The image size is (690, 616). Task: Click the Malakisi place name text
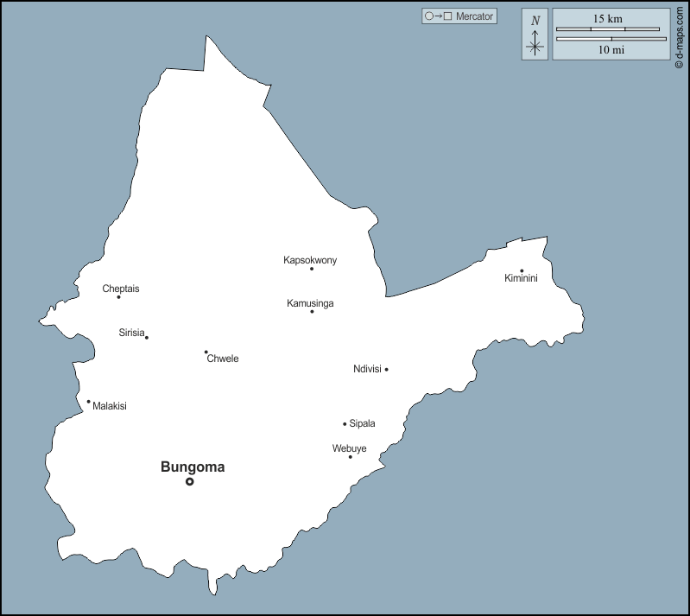pos(110,406)
